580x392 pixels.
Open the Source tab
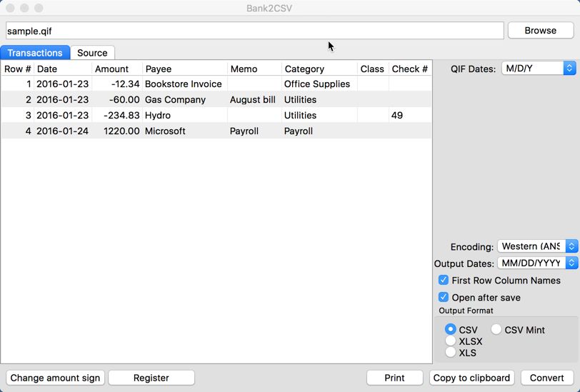point(92,53)
